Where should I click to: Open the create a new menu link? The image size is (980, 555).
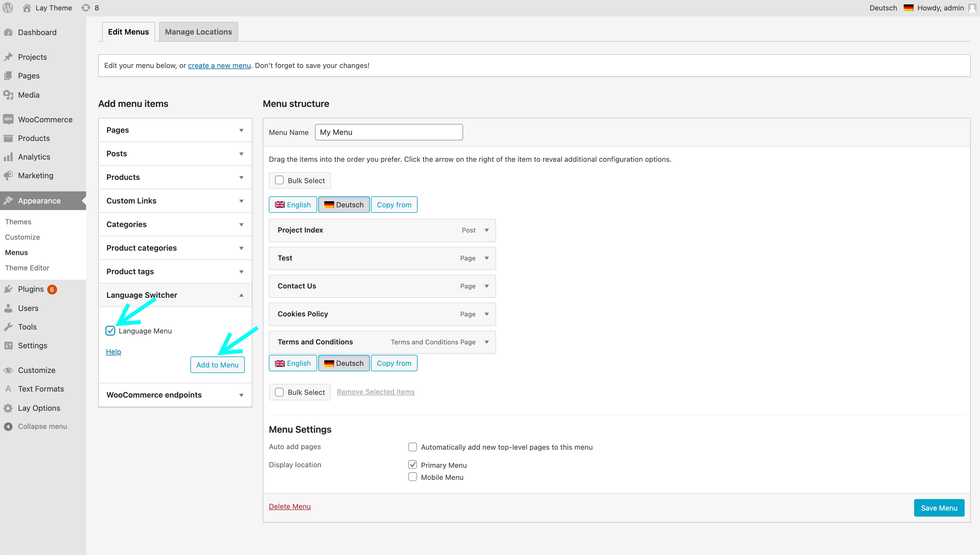pyautogui.click(x=219, y=66)
